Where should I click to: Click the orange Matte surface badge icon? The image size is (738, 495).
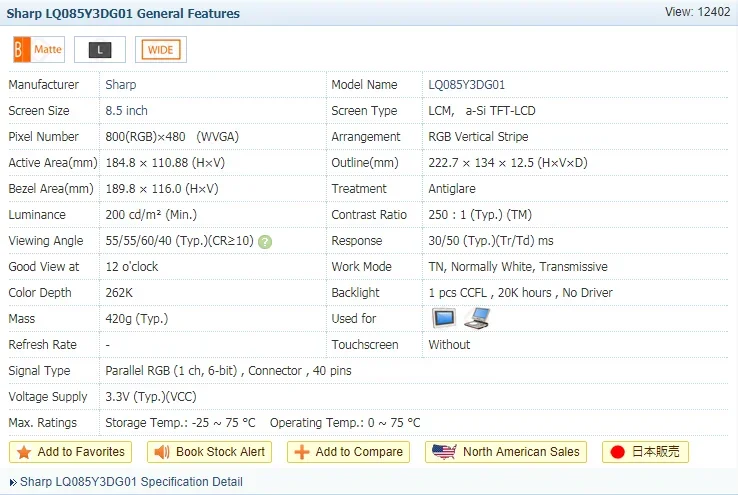(39, 49)
